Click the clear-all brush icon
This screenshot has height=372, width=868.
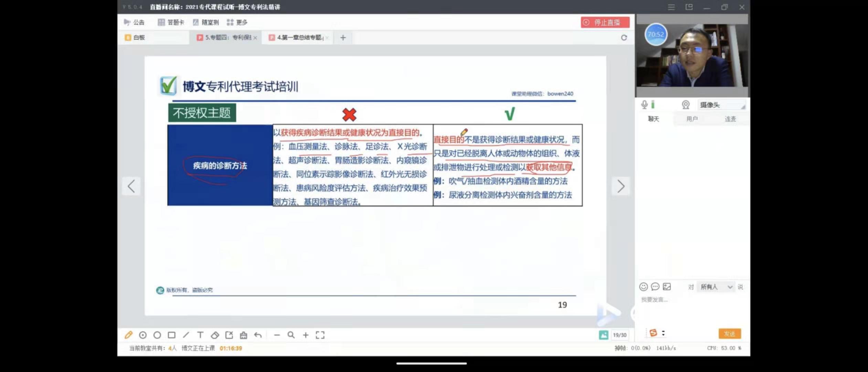click(243, 335)
